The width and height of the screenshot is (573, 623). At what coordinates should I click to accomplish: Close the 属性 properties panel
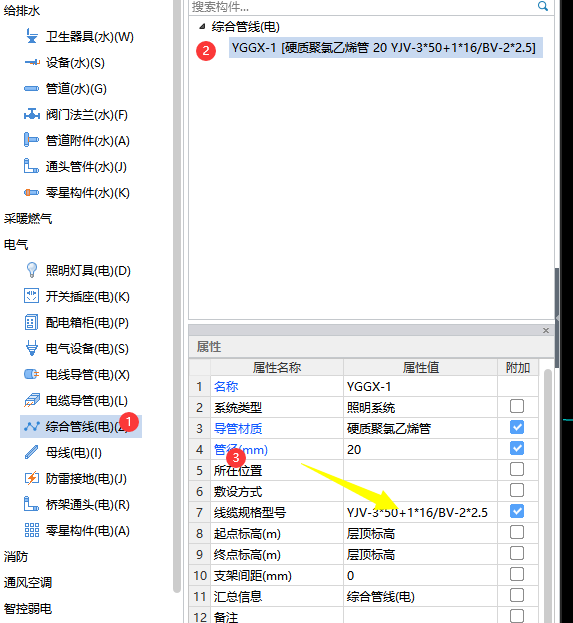546,331
